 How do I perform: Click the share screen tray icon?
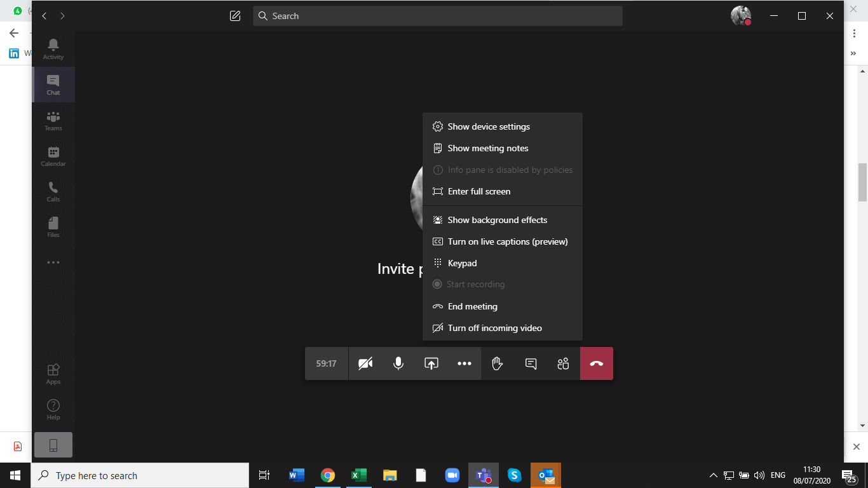(431, 363)
